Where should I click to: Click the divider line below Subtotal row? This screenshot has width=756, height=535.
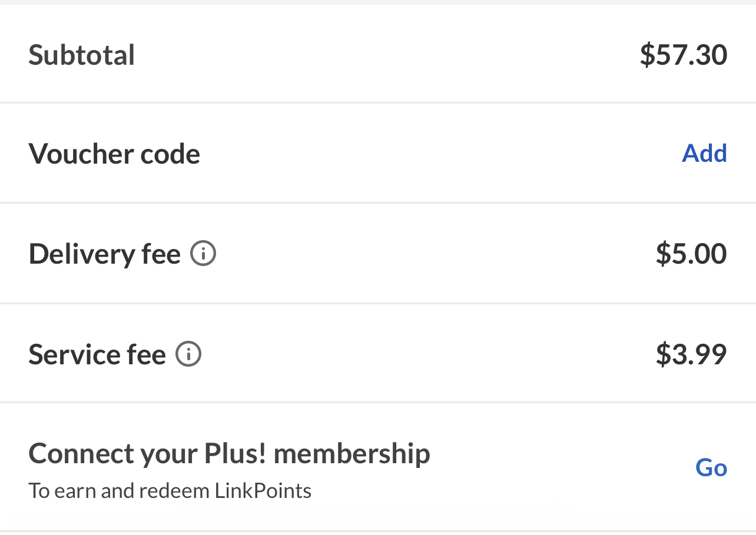(x=378, y=103)
